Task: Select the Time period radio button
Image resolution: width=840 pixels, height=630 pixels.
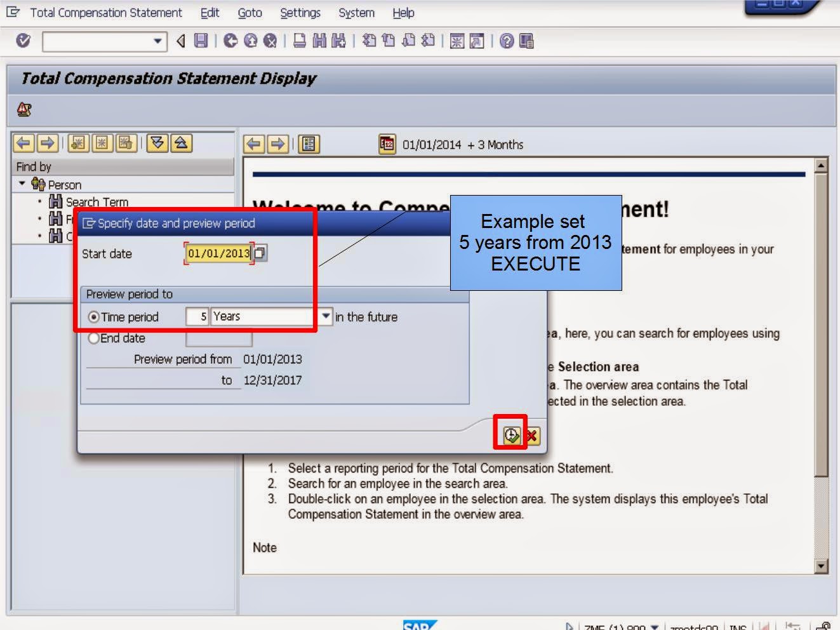Action: pos(94,317)
